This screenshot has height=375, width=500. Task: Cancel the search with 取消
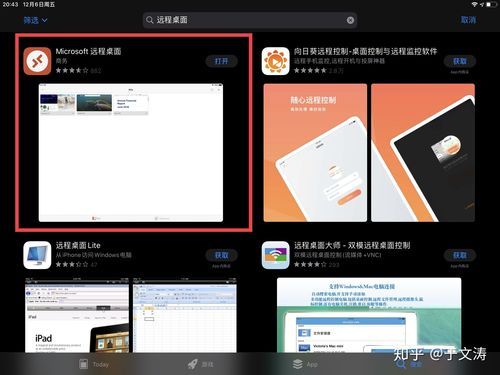(x=468, y=20)
